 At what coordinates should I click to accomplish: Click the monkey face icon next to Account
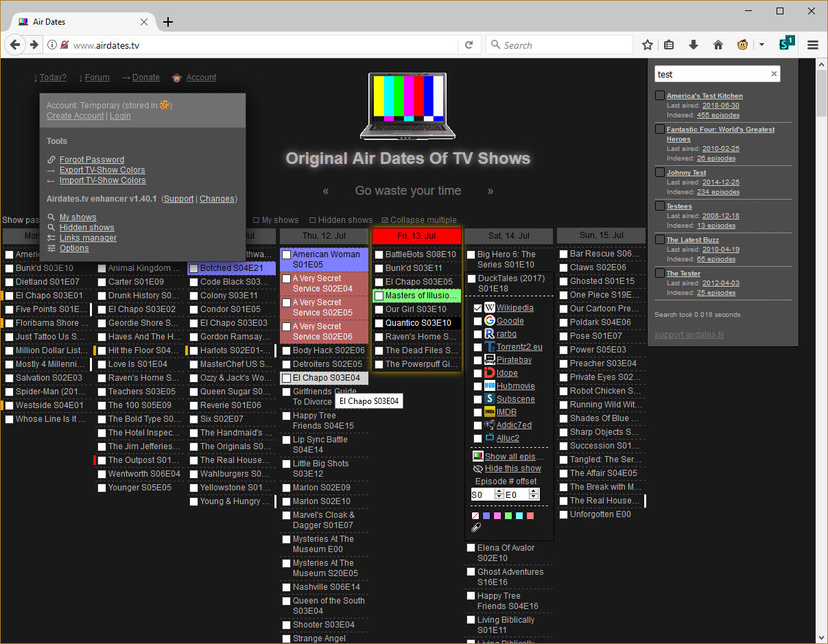click(177, 78)
